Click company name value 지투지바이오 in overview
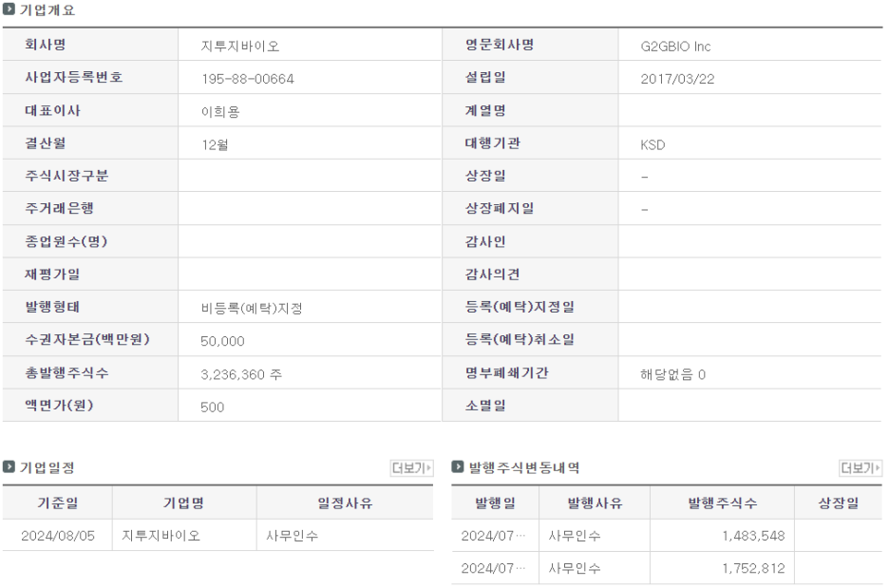 [240, 46]
